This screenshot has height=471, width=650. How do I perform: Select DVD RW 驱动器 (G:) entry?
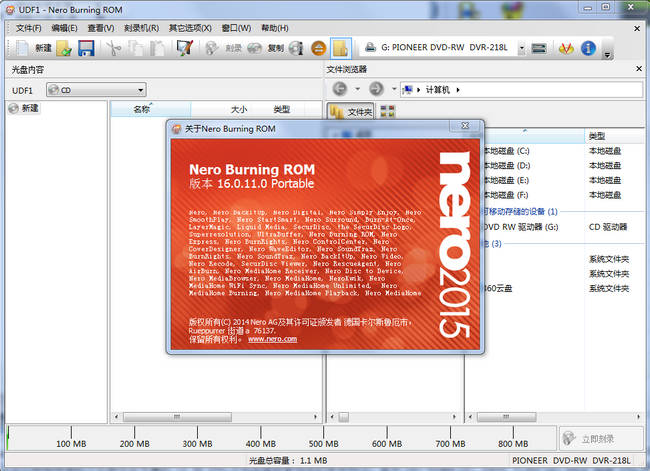[x=521, y=227]
